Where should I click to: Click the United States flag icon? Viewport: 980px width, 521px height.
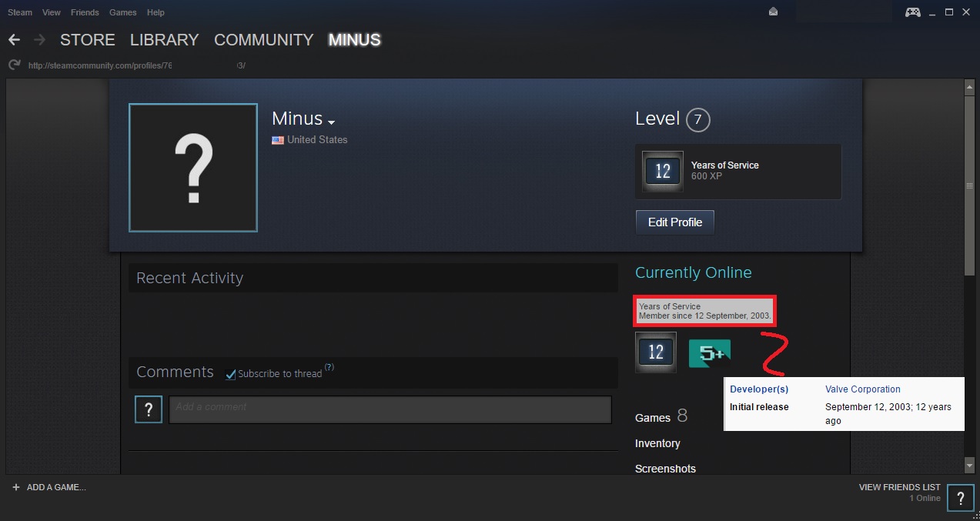pyautogui.click(x=278, y=140)
